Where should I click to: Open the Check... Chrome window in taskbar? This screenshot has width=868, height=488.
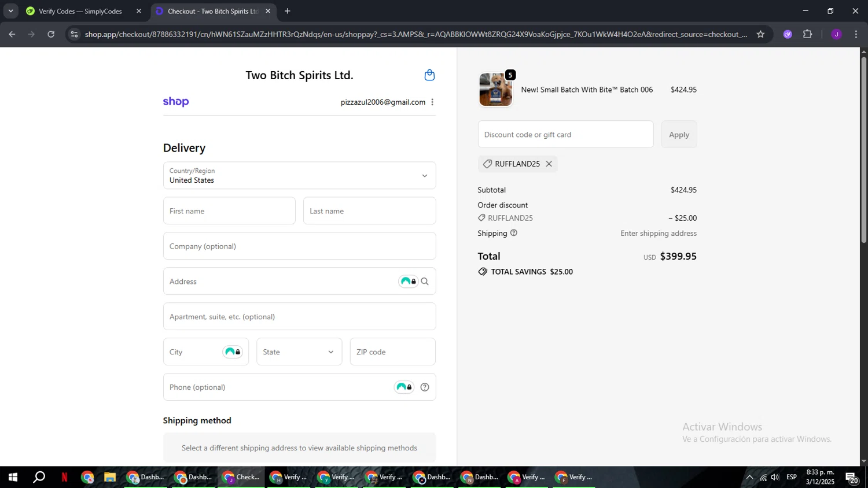pyautogui.click(x=241, y=478)
